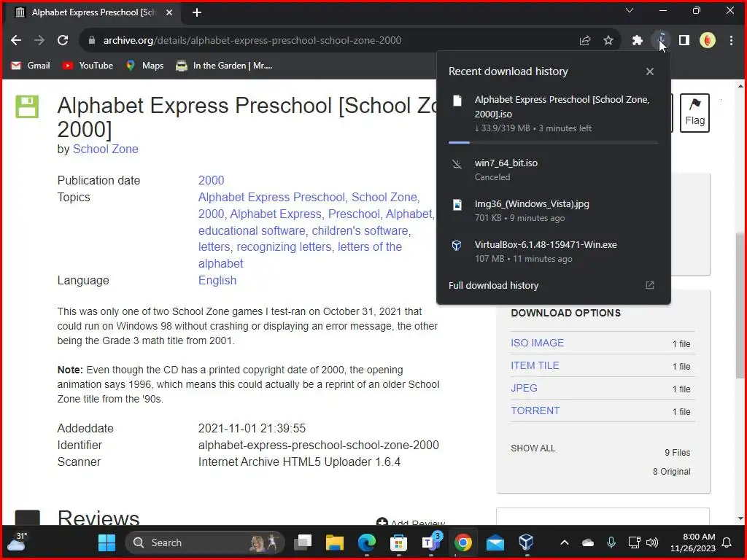Click the 2000 publication date link
The width and height of the screenshot is (747, 560).
(x=211, y=181)
